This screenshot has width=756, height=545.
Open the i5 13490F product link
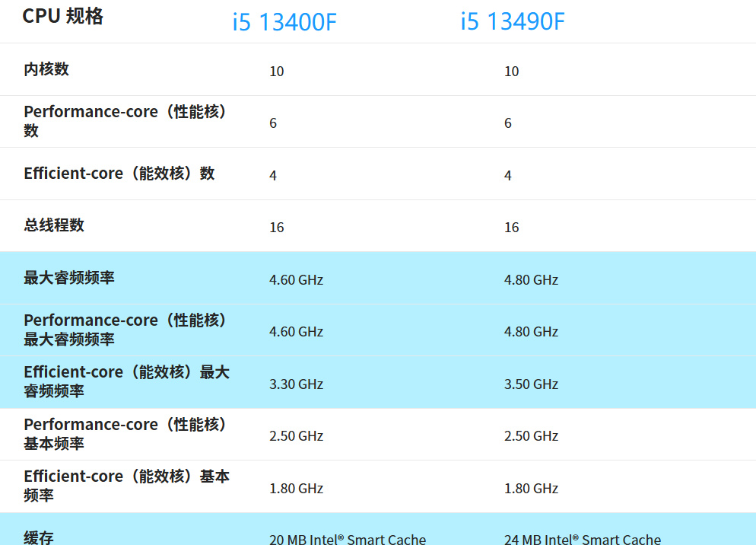[x=513, y=22]
